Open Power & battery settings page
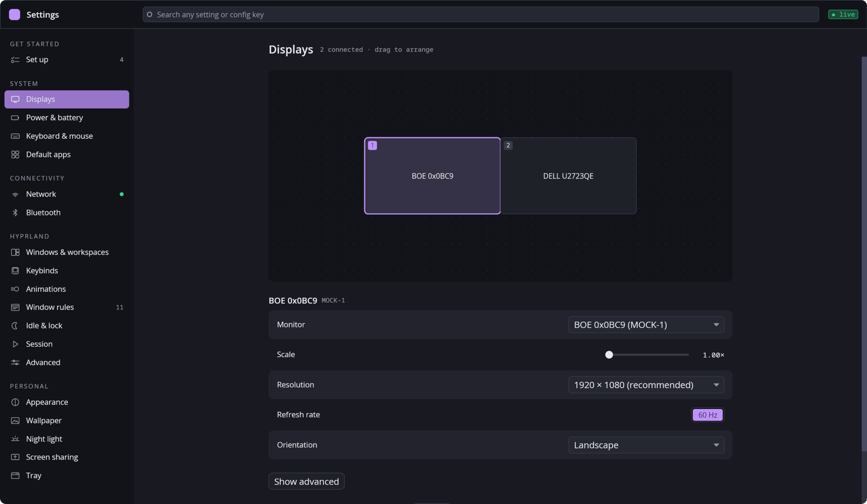 click(x=67, y=117)
